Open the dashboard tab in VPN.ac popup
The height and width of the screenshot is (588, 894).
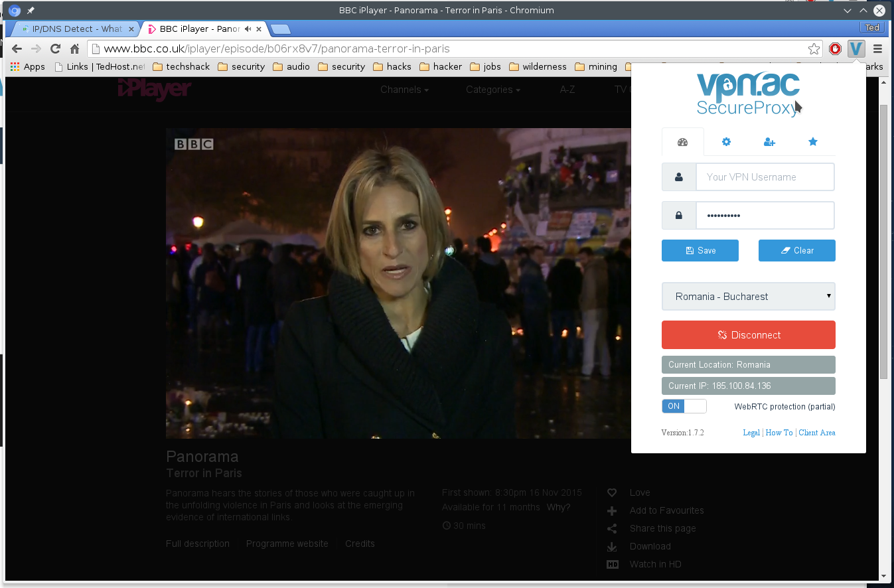click(682, 142)
